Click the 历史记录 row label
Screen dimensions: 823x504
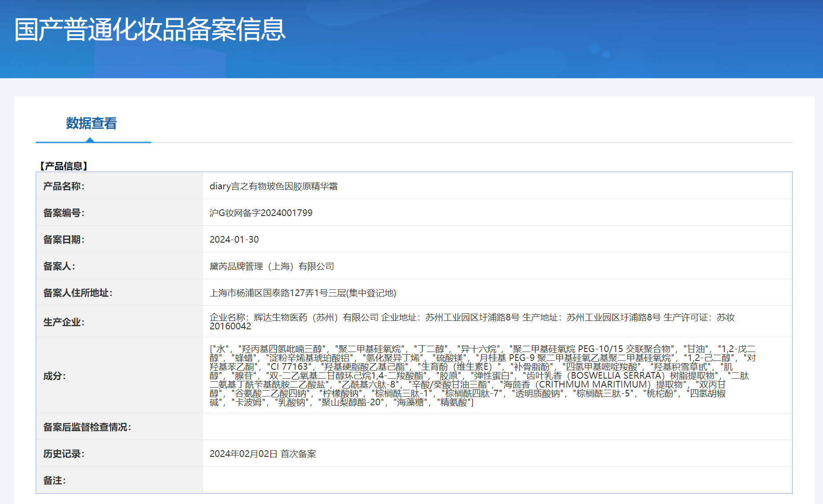point(64,454)
